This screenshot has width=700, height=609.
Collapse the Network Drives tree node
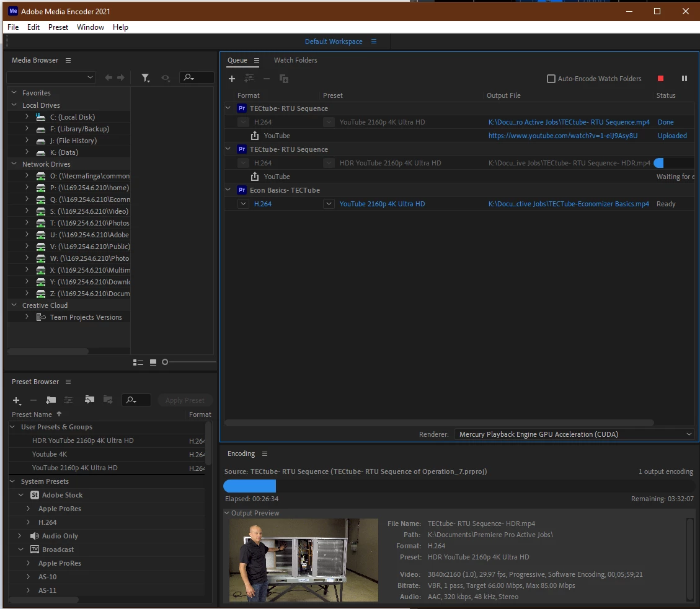14,164
